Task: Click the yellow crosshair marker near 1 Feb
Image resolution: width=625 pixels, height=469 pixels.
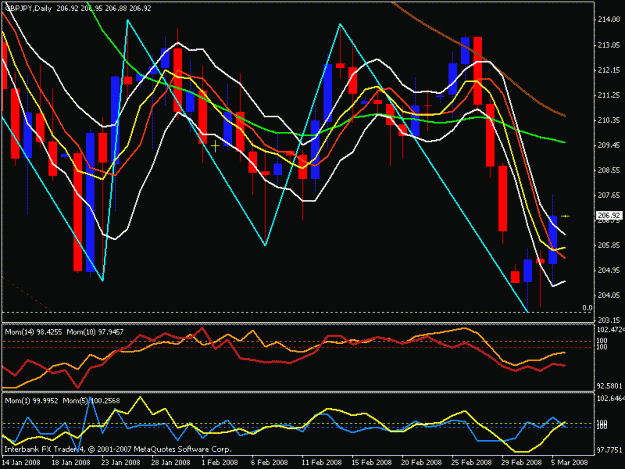Action: point(215,146)
